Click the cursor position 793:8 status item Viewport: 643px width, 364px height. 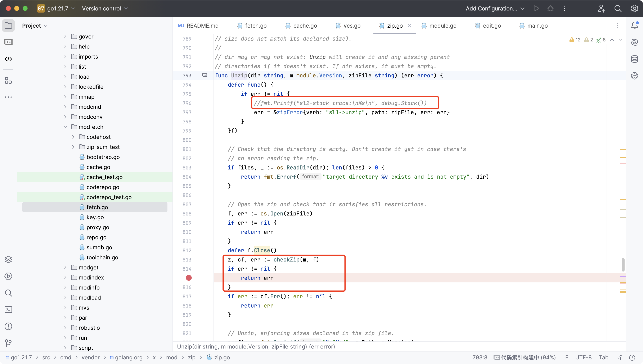(480, 358)
